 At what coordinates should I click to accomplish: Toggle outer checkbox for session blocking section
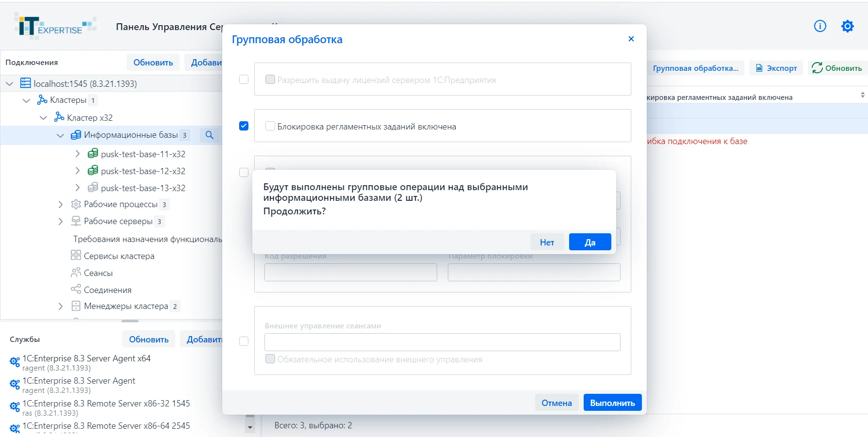(244, 172)
